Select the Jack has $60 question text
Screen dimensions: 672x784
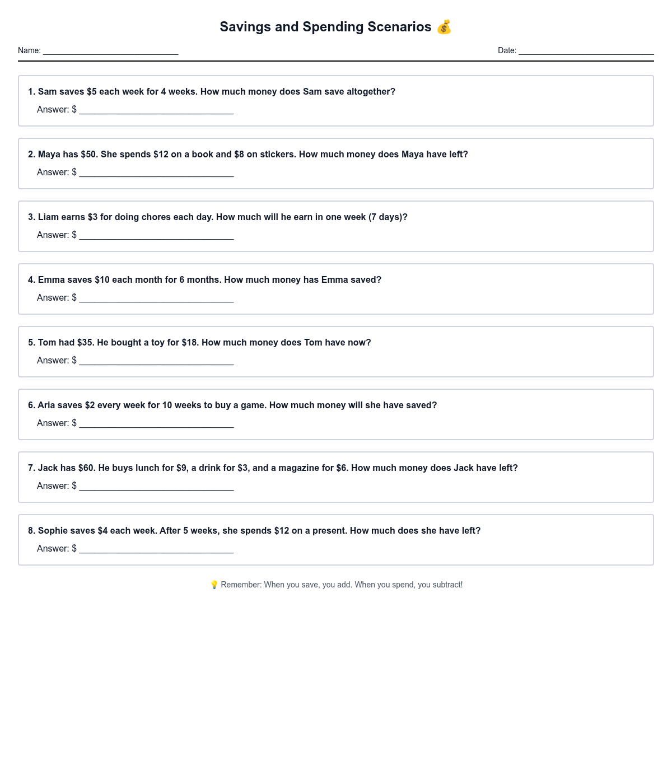pos(273,468)
